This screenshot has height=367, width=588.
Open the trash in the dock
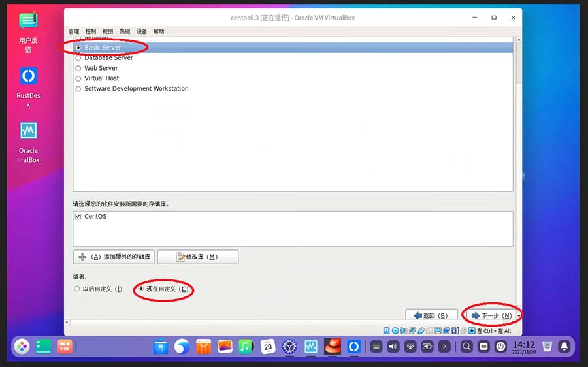tap(547, 346)
